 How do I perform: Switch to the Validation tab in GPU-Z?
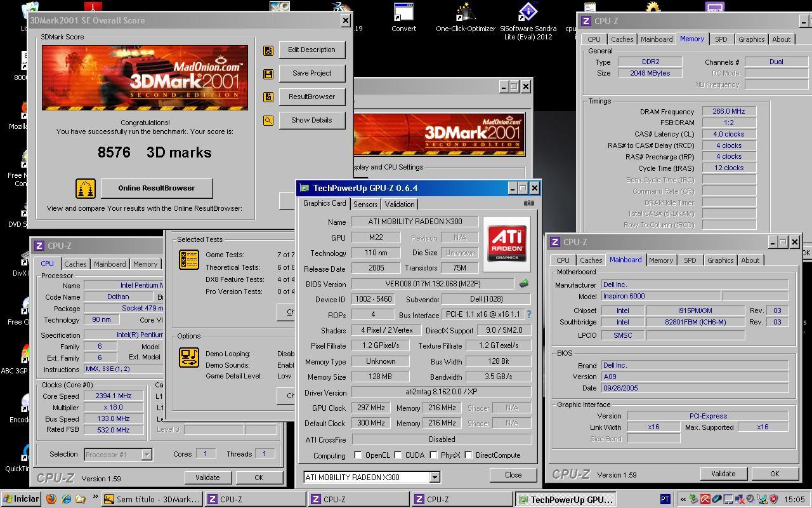coord(400,204)
